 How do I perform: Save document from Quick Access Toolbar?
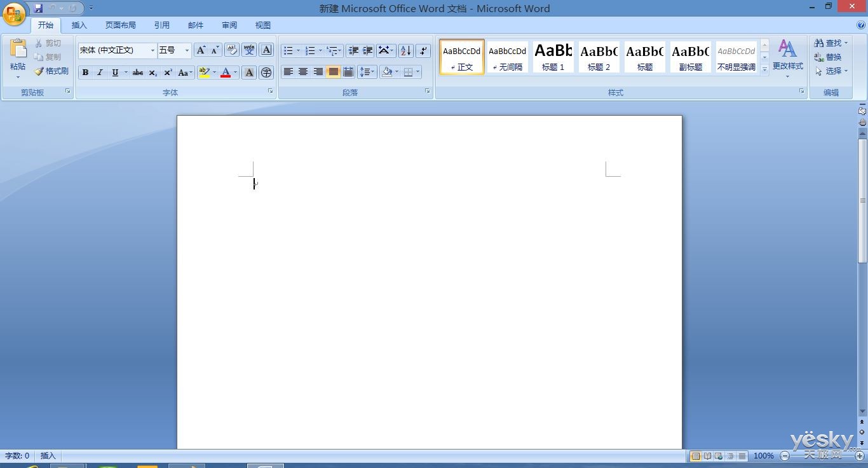[x=39, y=8]
